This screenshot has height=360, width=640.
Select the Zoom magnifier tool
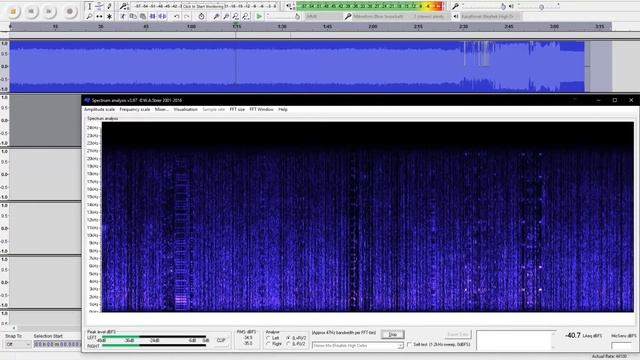point(89,16)
